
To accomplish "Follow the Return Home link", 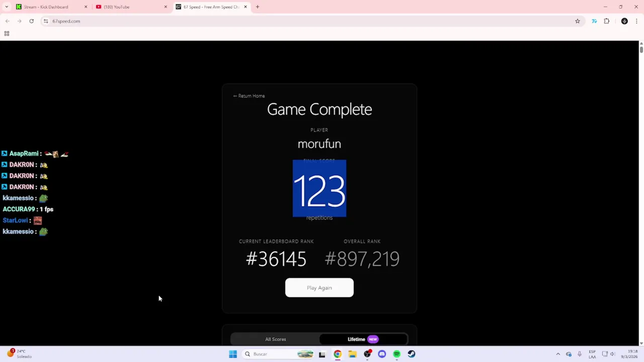I will click(249, 96).
